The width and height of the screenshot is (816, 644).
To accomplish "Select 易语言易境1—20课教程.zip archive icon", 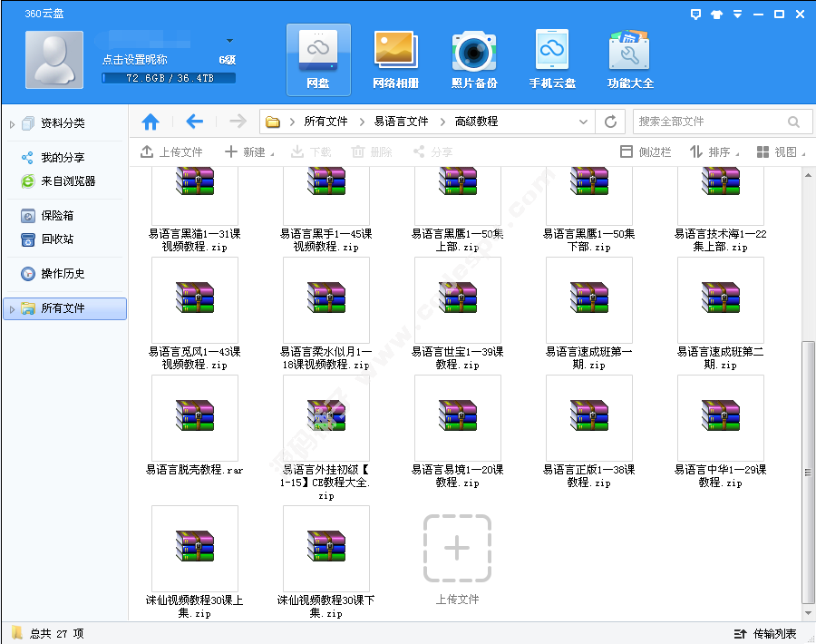I will coord(458,415).
